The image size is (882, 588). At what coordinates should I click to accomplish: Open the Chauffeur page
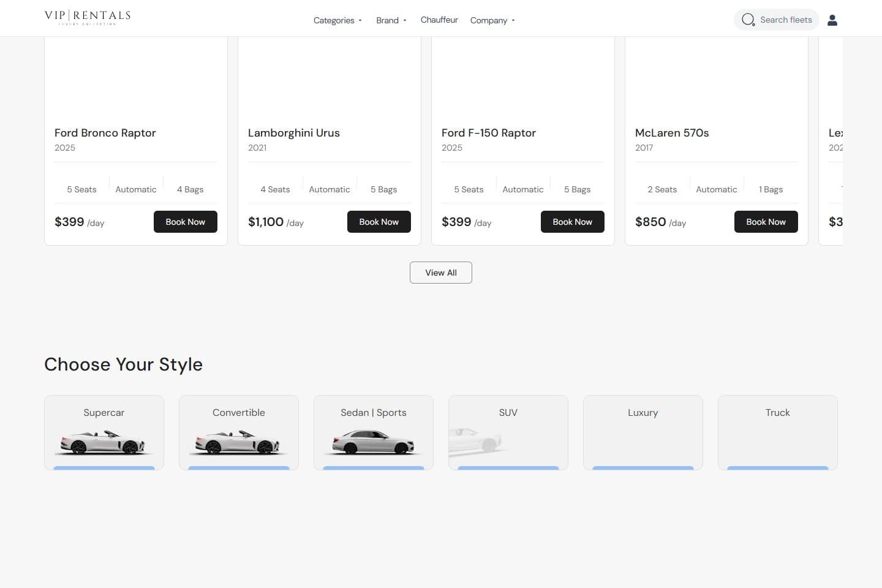(439, 20)
